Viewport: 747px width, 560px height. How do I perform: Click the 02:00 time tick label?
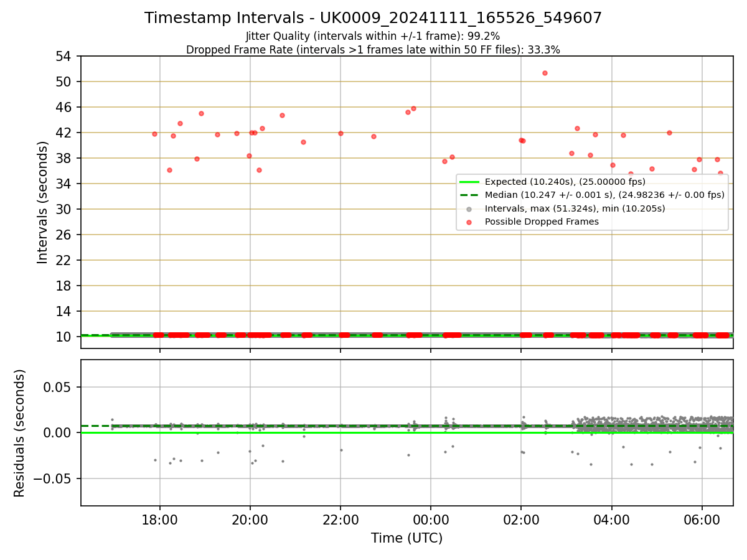[x=521, y=520]
